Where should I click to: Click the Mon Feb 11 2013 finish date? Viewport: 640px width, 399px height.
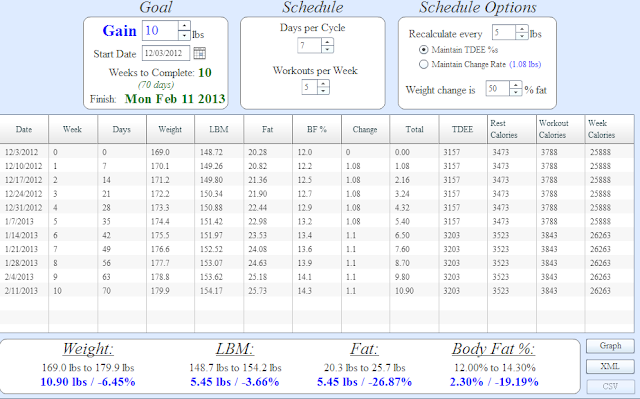point(175,99)
